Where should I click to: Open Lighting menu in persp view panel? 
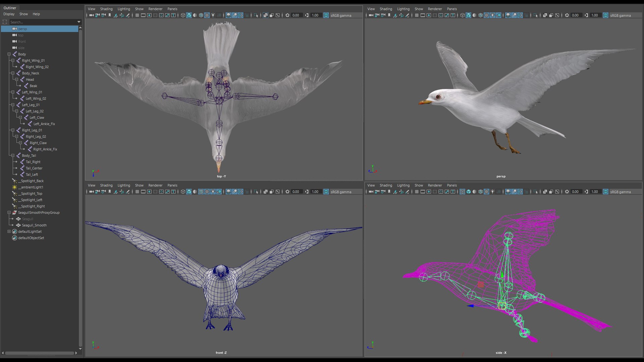(403, 9)
